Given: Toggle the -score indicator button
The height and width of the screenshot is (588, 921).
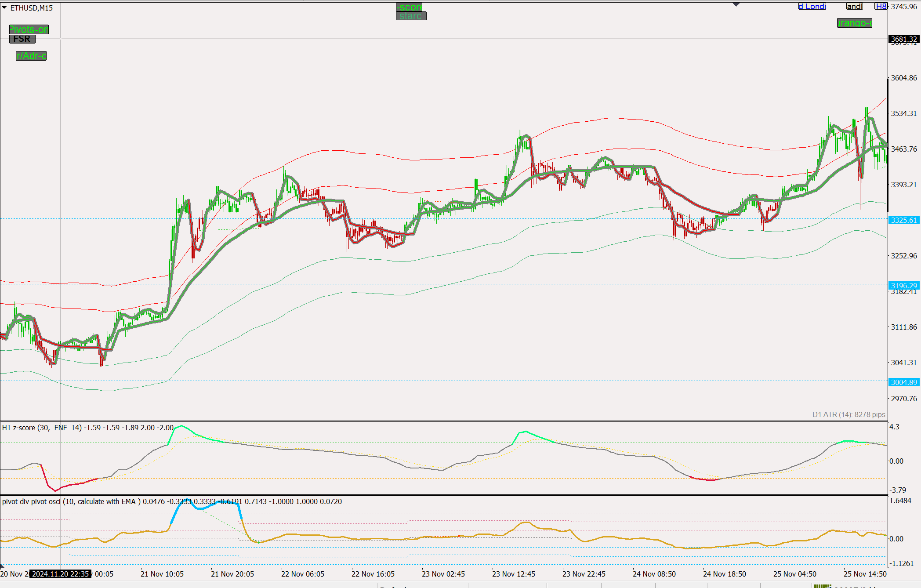Looking at the screenshot, I should (409, 7).
